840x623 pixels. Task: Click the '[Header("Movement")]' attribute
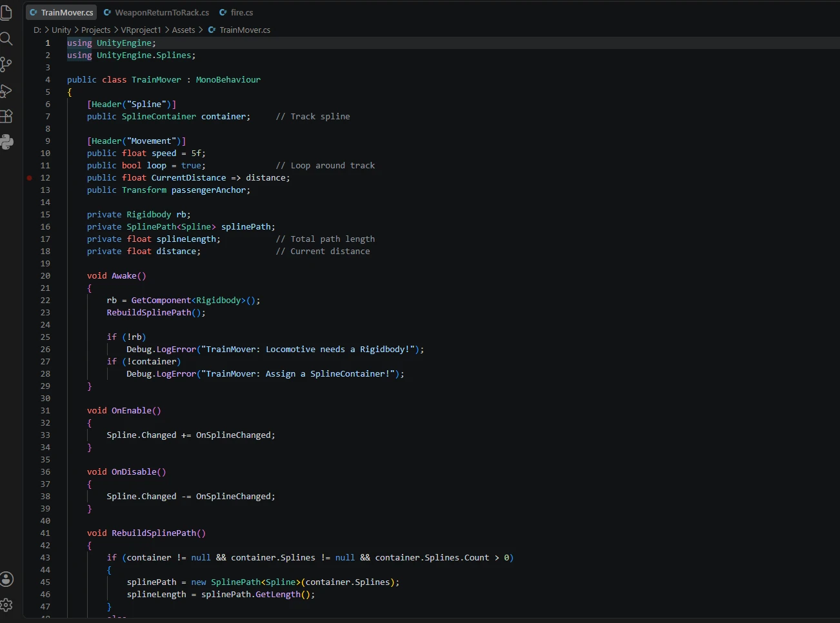pyautogui.click(x=137, y=141)
